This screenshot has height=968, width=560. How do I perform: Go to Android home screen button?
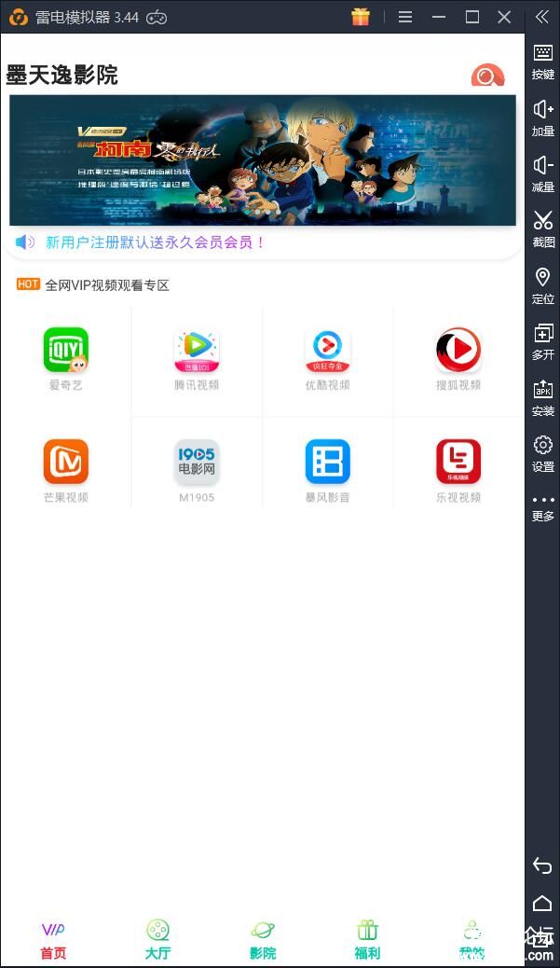click(x=542, y=903)
